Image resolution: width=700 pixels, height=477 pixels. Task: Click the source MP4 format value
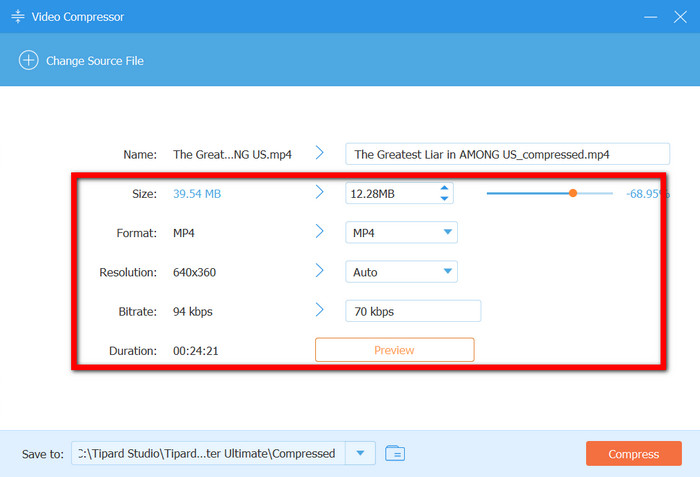[x=183, y=233]
